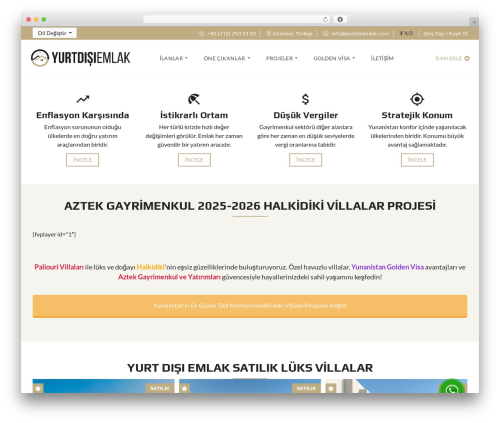Open the first villa listing image
The height and width of the screenshot is (423, 500).
(x=103, y=386)
